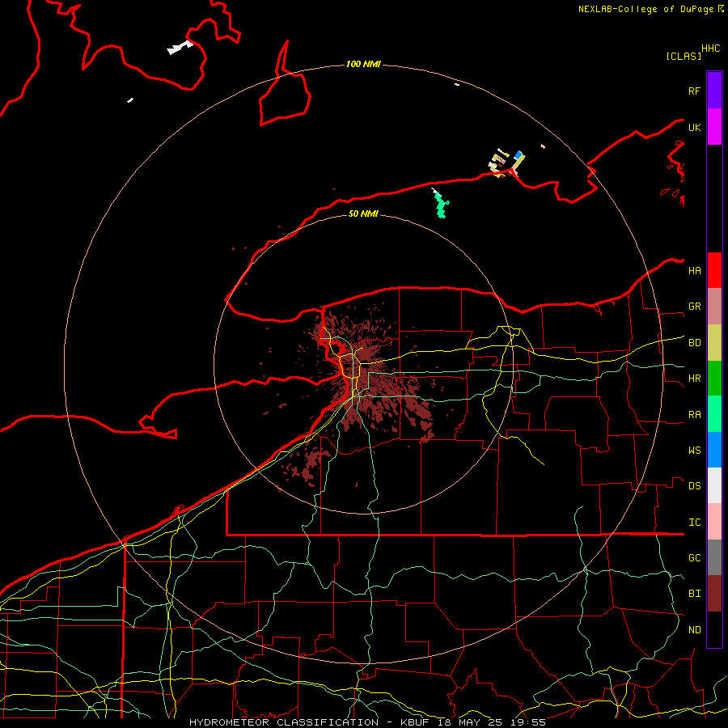Click the UK legend label
Image resolution: width=728 pixels, height=728 pixels.
694,127
